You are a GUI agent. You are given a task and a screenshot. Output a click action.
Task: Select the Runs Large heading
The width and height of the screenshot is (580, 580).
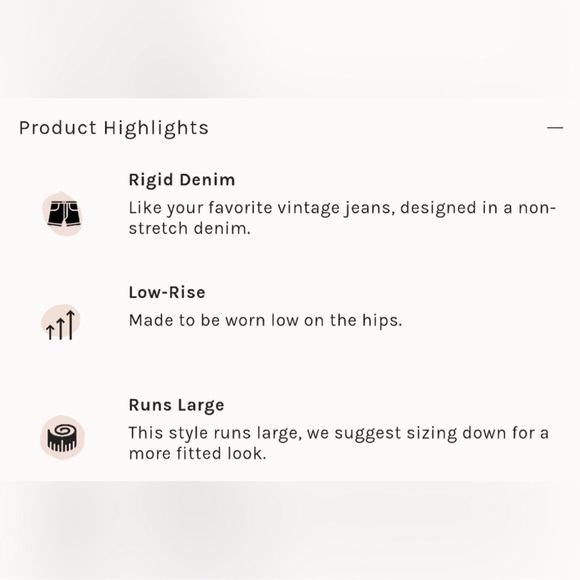click(176, 405)
